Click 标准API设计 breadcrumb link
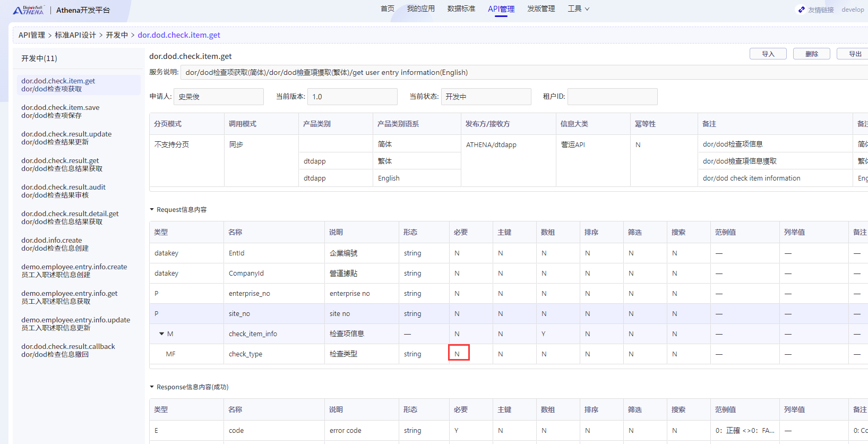Viewport: 868px width, 444px height. pyautogui.click(x=75, y=35)
